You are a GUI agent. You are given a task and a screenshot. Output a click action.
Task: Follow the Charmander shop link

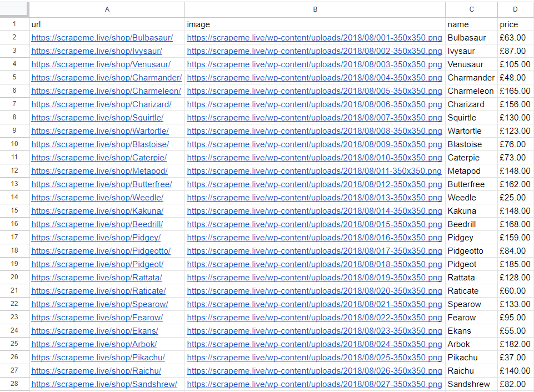[x=107, y=78]
